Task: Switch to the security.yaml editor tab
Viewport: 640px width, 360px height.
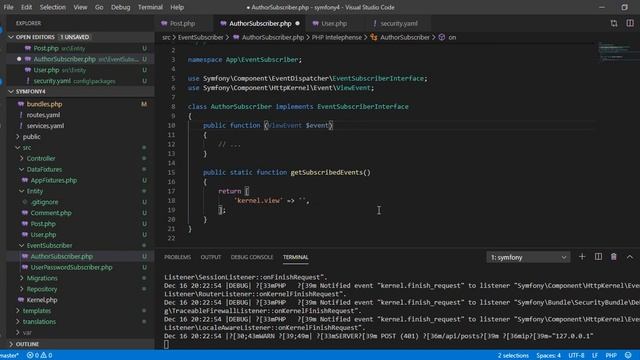Action: point(399,24)
